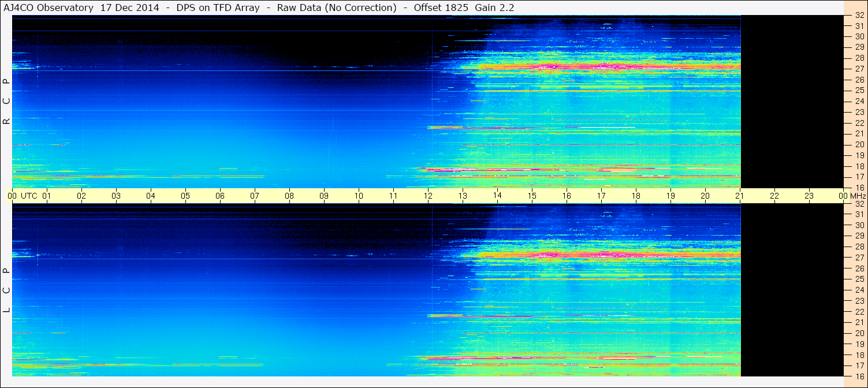Screen dimensions: 868x388
Task: Click the "Gain 2.2" value in the header
Action: (x=494, y=8)
